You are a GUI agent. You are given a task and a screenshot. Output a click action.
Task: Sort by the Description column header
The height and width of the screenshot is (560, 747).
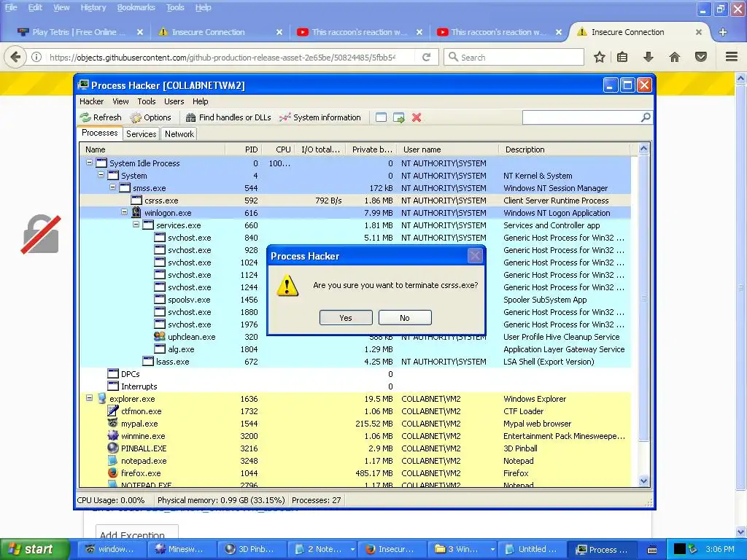pos(565,149)
